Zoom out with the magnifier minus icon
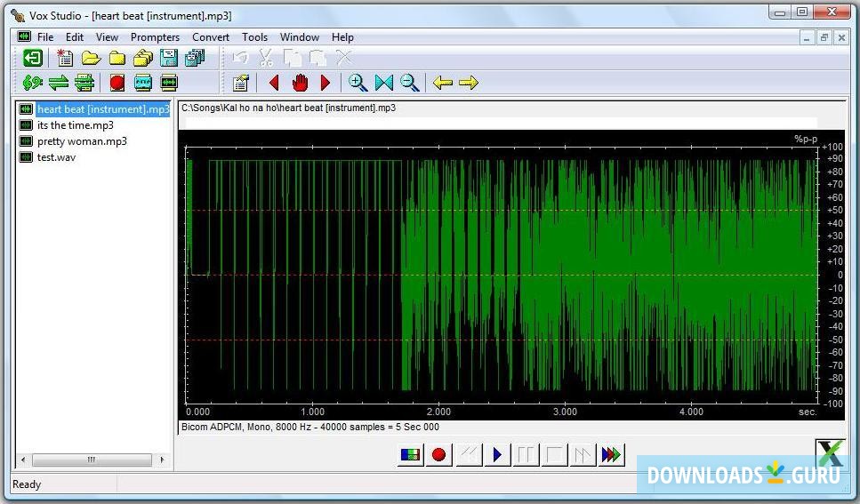 pyautogui.click(x=410, y=83)
